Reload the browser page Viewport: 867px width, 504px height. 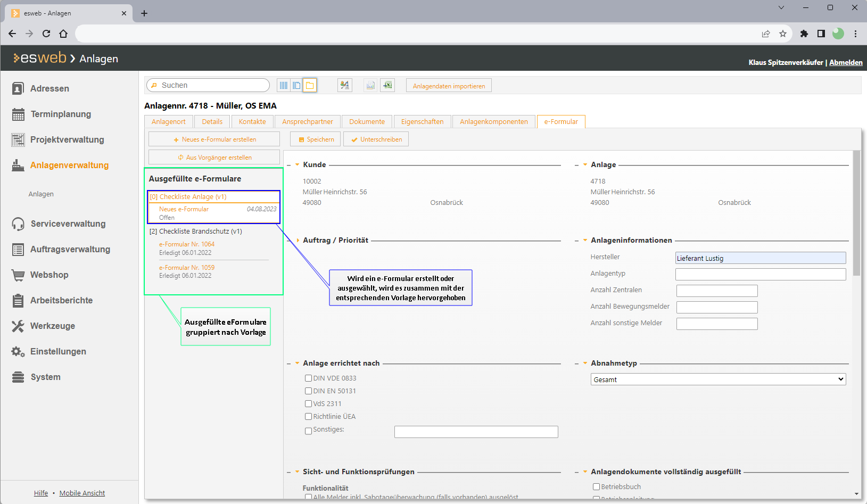(x=46, y=34)
